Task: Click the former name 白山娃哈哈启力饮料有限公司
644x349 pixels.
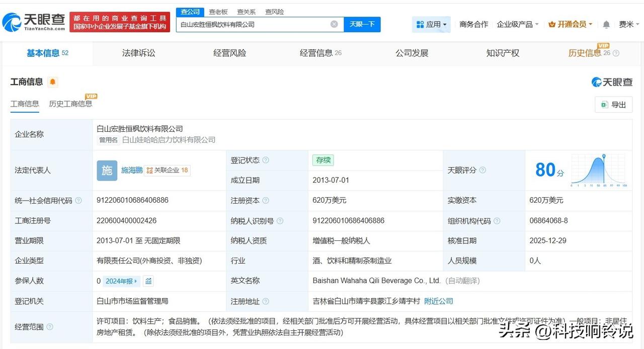Action: pos(169,140)
